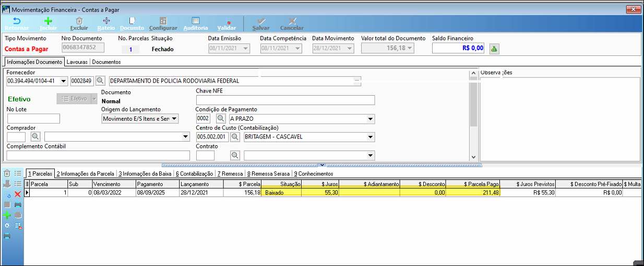Image resolution: width=644 pixels, height=266 pixels.
Task: Click the Validar toolbar icon
Action: pyautogui.click(x=226, y=21)
